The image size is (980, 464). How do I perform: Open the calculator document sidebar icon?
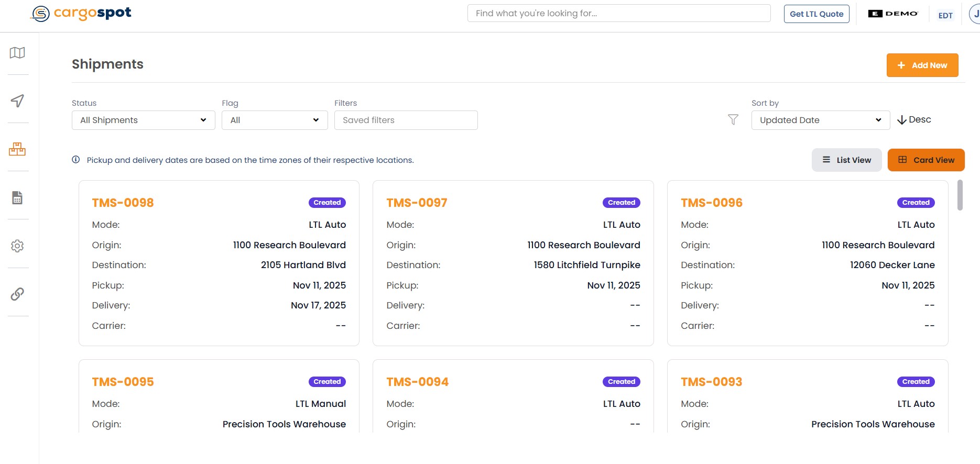17,197
